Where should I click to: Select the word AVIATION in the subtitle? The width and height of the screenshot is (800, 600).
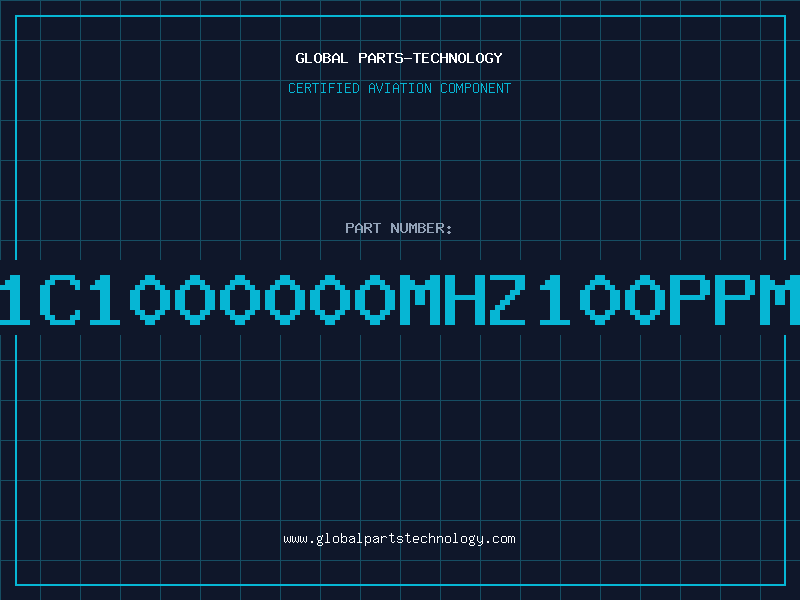[399, 88]
